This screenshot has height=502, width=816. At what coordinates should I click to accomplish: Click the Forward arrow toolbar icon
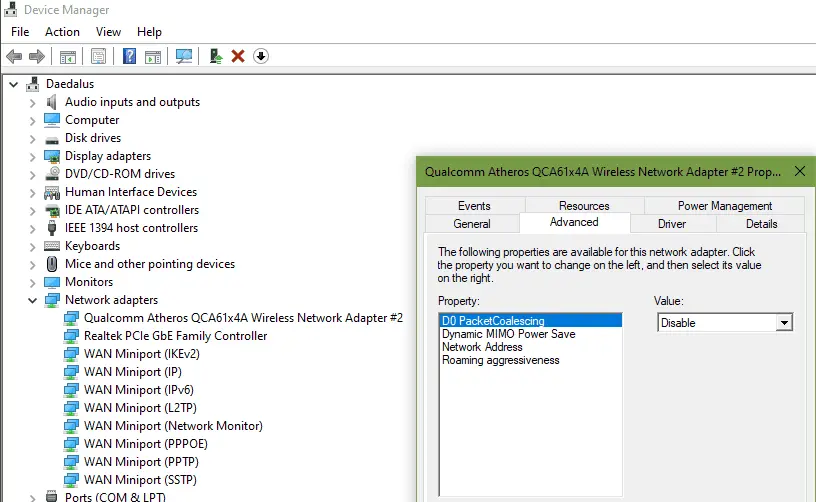pos(36,56)
